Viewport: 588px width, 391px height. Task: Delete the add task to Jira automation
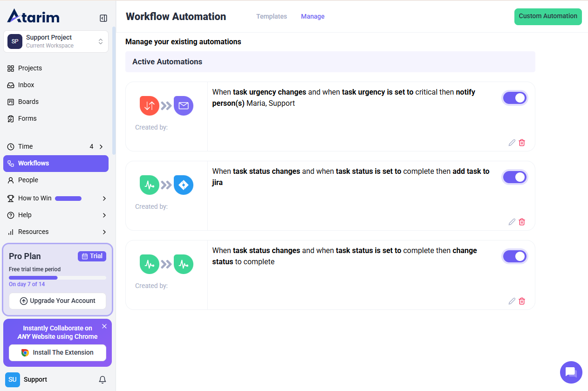[x=522, y=222]
